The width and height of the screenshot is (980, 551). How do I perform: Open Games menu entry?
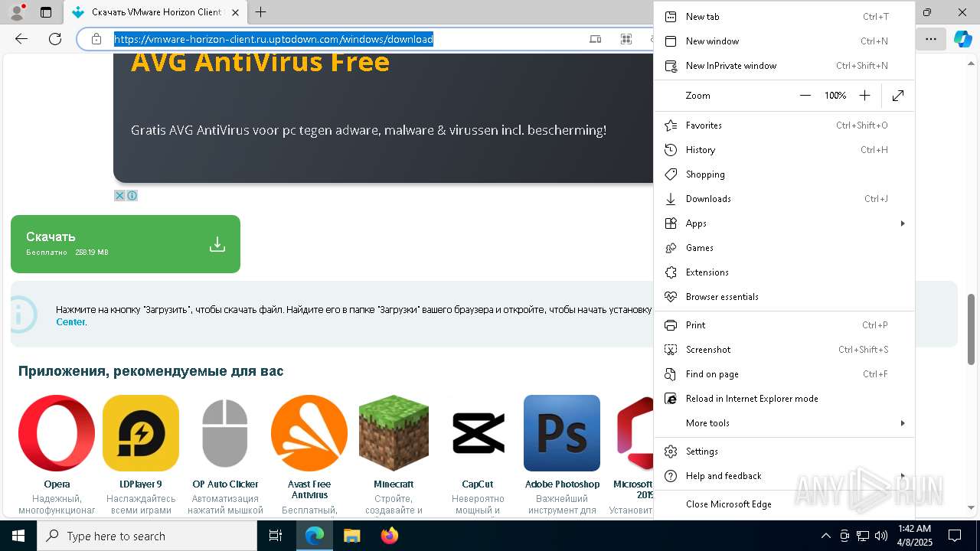tap(784, 248)
